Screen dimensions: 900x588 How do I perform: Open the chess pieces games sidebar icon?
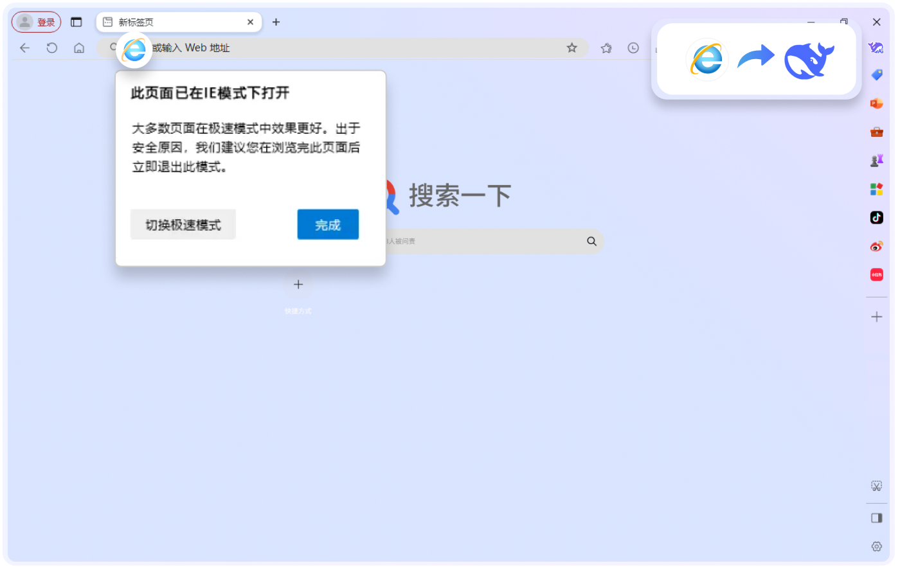click(877, 160)
